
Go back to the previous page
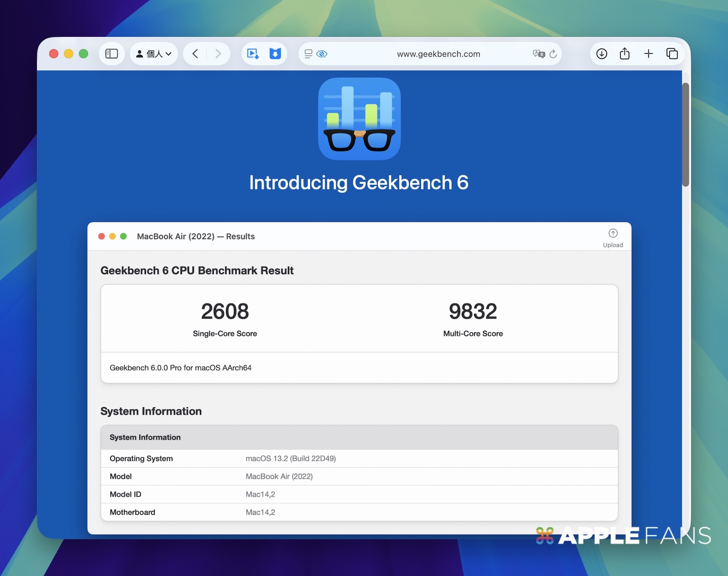point(195,54)
